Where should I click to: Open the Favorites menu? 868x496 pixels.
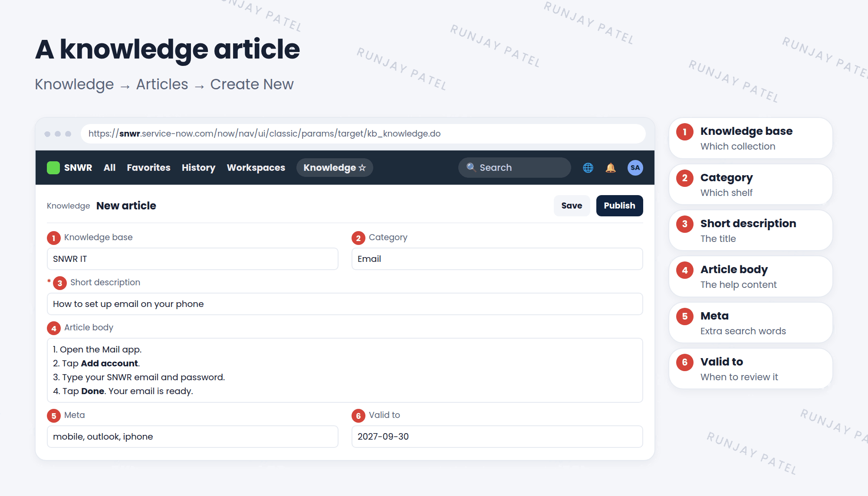tap(148, 168)
